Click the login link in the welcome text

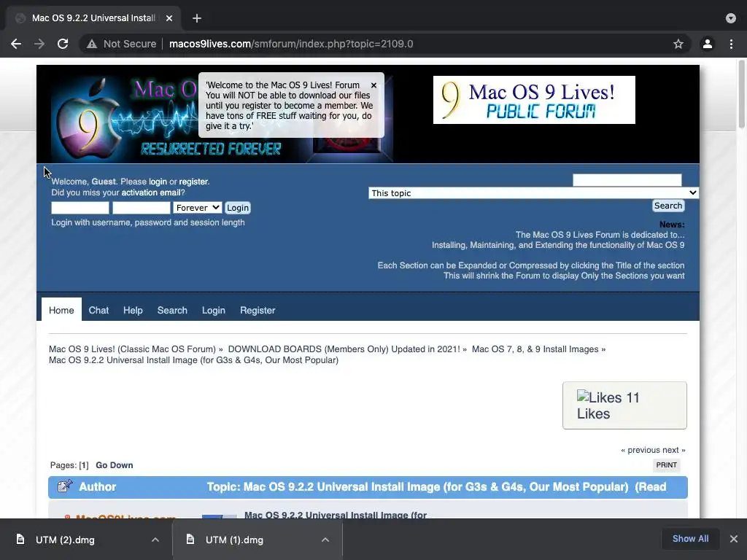pyautogui.click(x=158, y=182)
